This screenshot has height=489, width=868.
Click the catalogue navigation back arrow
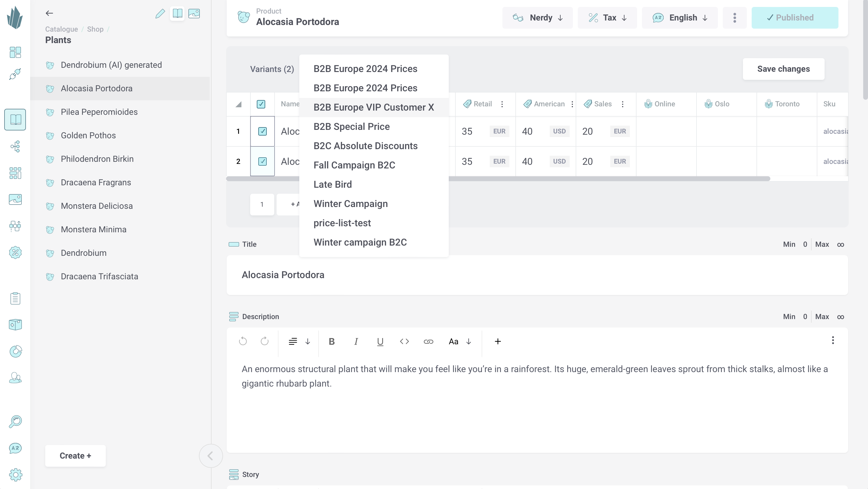[49, 13]
